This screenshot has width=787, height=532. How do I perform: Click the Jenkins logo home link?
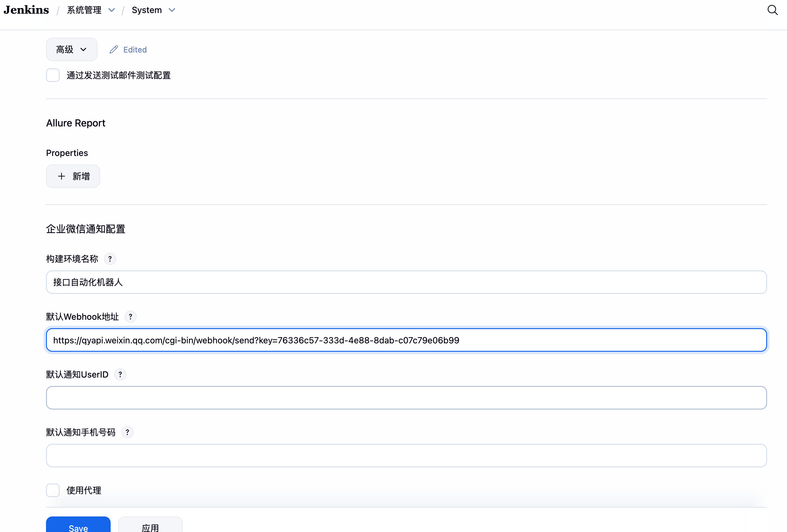26,10
